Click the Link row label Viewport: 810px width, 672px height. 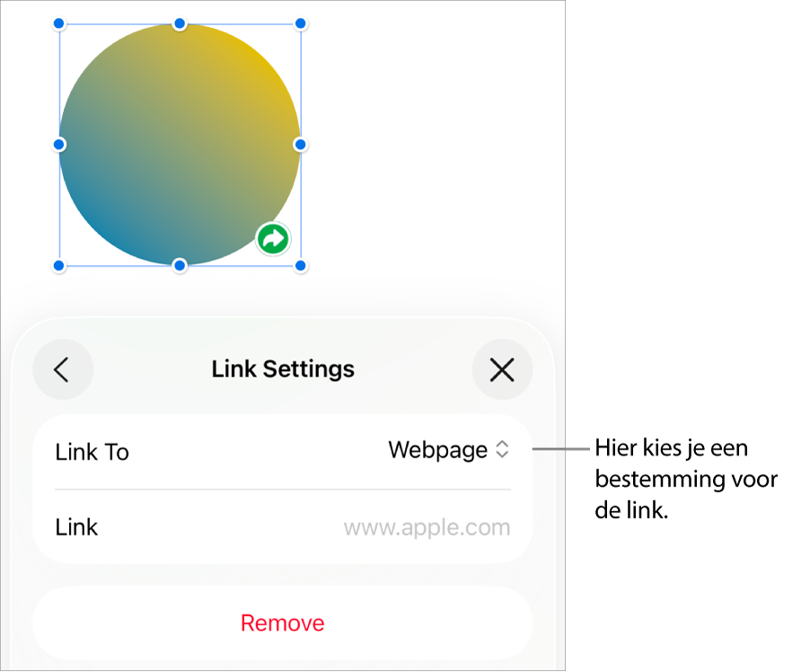click(76, 527)
